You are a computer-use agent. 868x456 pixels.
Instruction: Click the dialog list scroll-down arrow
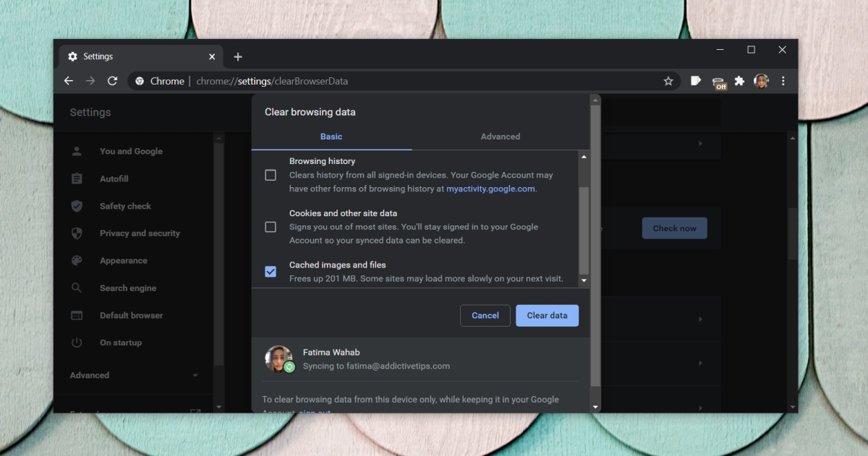(x=584, y=280)
